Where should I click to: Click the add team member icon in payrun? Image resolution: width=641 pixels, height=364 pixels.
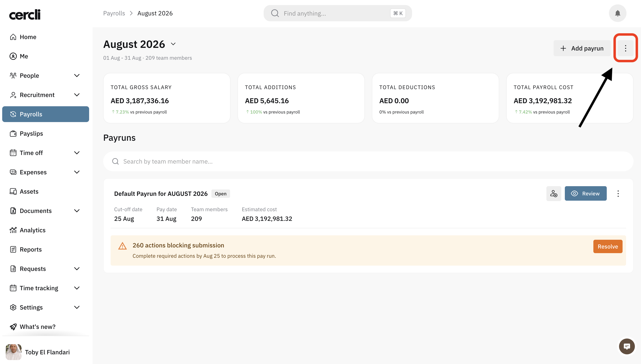(554, 193)
